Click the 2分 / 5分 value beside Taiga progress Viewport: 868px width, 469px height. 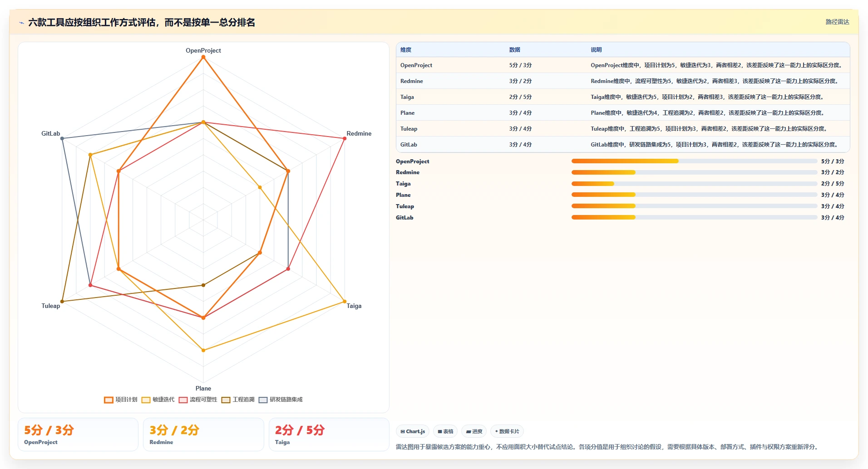833,184
